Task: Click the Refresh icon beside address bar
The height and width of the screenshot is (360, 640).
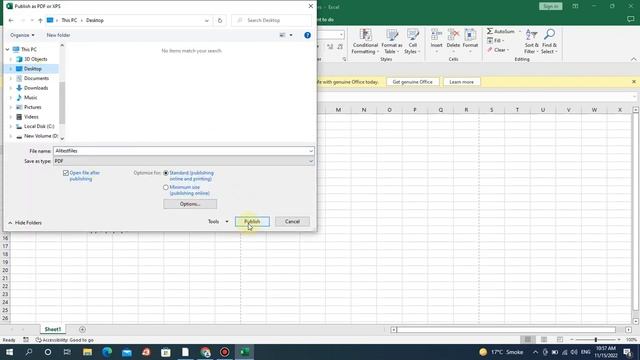Action: tap(220, 20)
